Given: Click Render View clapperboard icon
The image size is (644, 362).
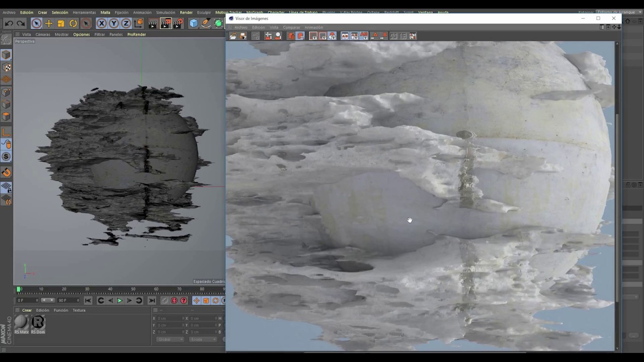Looking at the screenshot, I should point(153,23).
